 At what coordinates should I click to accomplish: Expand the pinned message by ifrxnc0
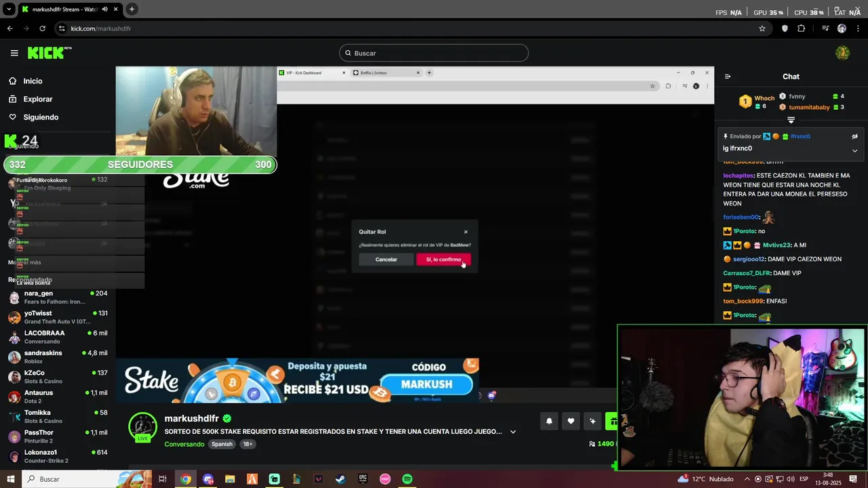pyautogui.click(x=854, y=150)
